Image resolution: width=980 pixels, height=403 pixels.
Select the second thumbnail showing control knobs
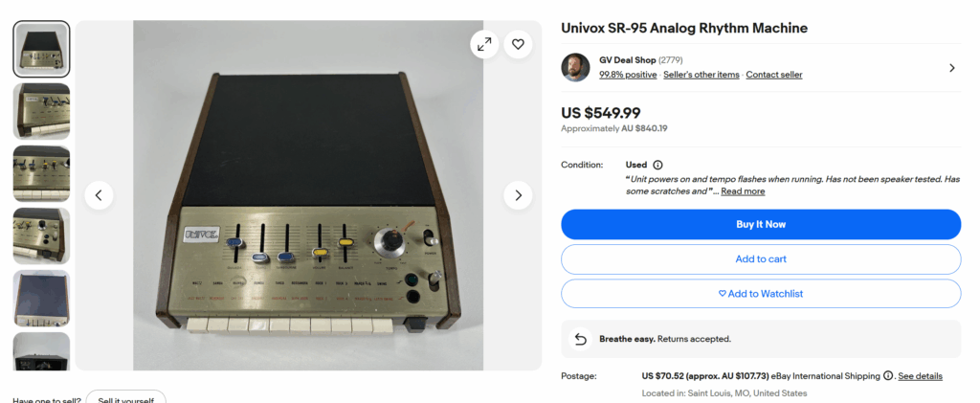click(x=42, y=111)
